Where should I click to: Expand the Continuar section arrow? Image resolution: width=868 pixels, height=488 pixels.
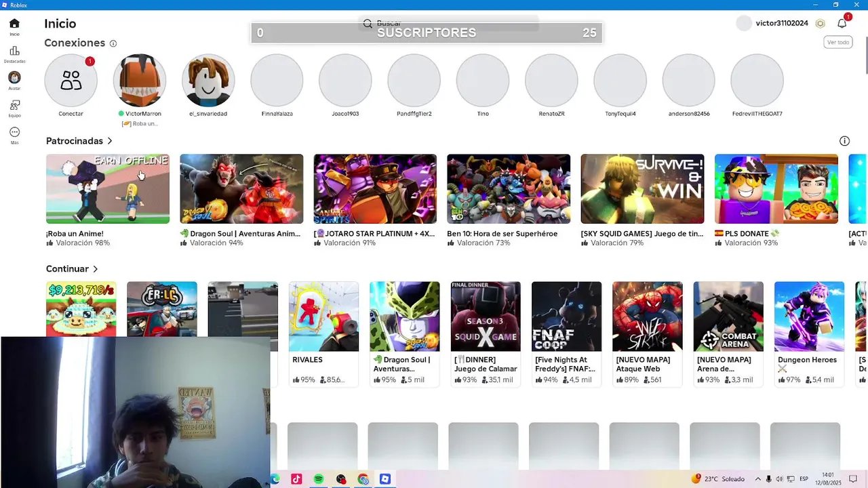click(x=96, y=269)
